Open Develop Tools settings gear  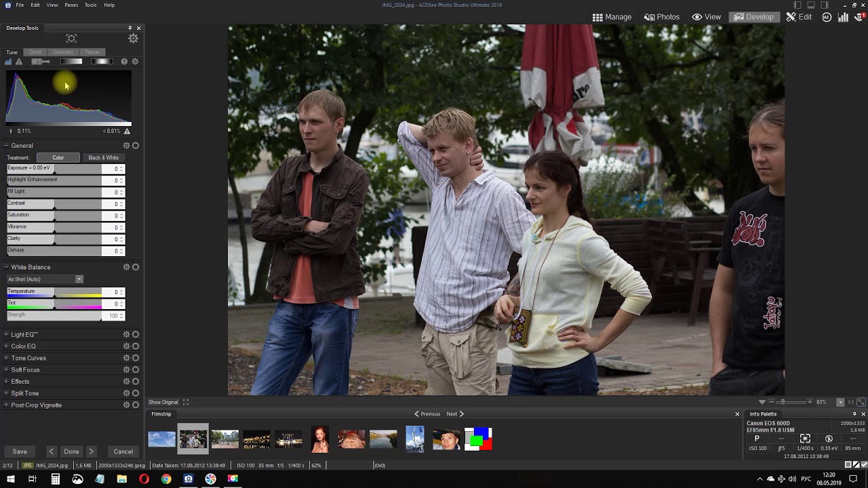coord(133,39)
